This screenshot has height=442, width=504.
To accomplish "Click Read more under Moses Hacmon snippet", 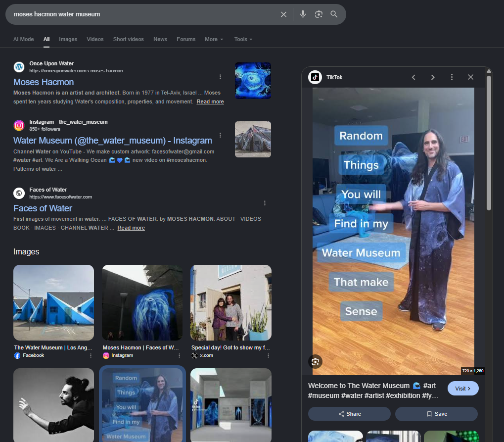I will click(210, 101).
